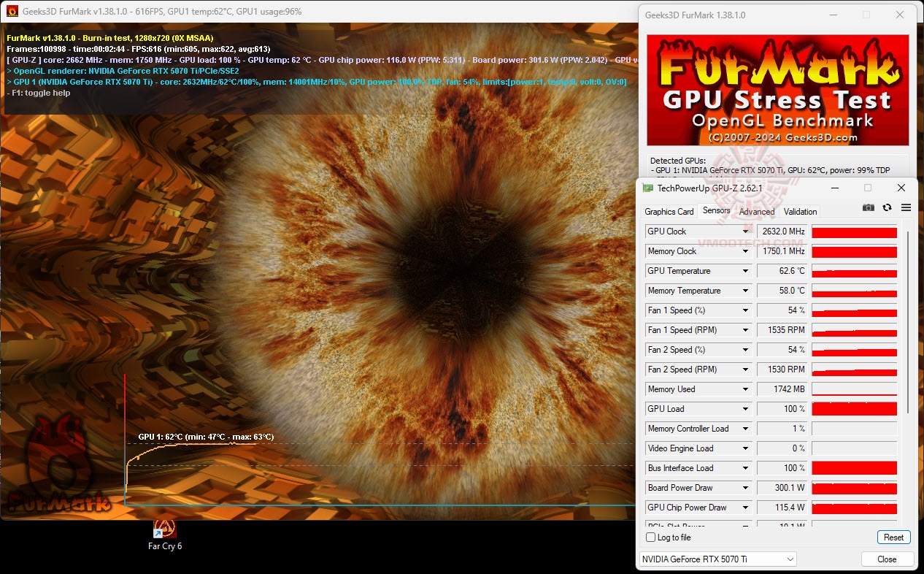Click the GPU-Z sensors vertical scrollbar
924x574 pixels.
[x=907, y=321]
